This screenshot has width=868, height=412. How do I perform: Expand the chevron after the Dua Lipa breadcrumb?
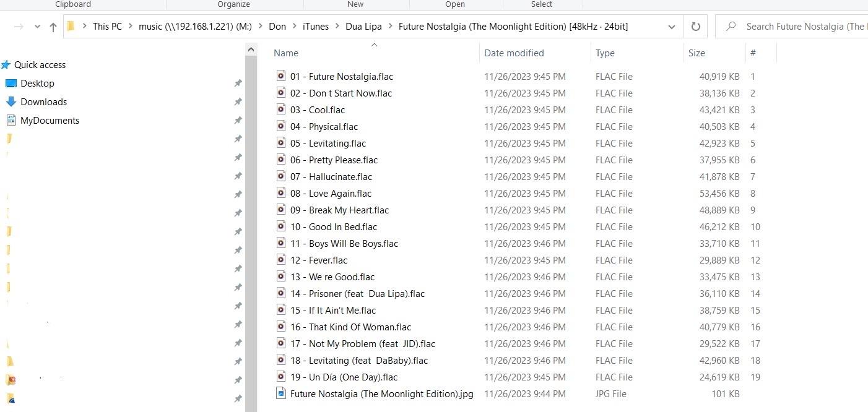click(390, 27)
